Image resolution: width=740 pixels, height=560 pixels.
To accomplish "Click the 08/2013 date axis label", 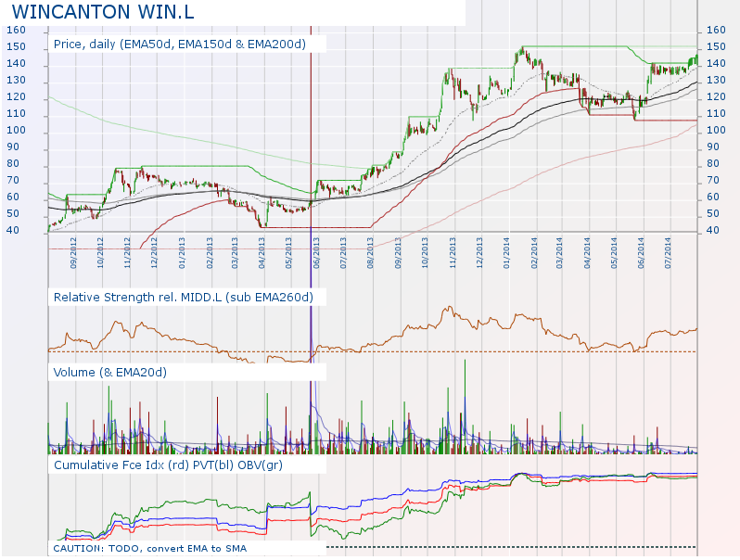I will 371,253.
